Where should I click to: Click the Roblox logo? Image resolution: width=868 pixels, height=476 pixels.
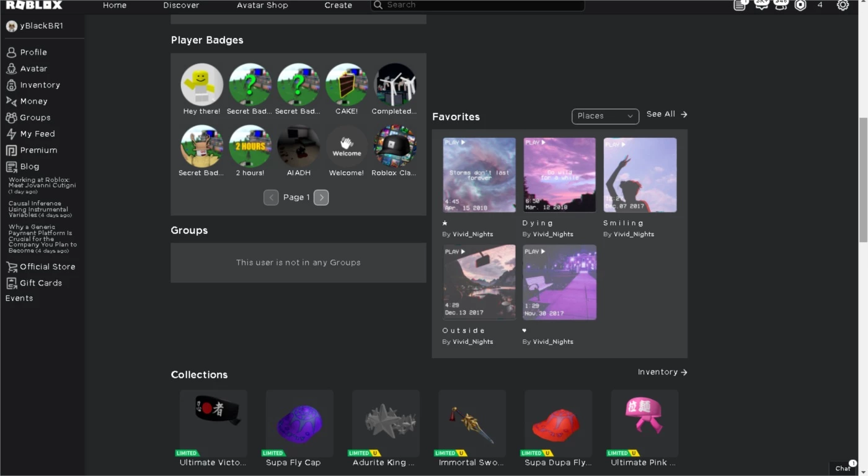[x=34, y=5]
